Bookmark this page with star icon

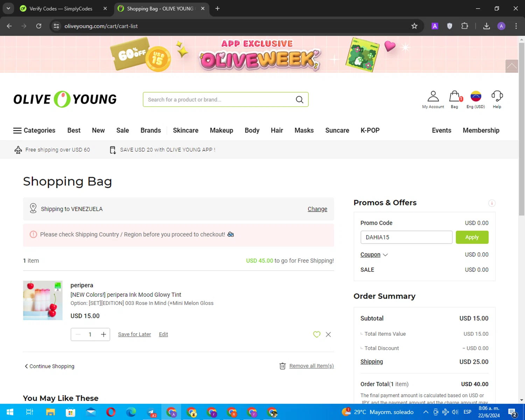tap(414, 26)
